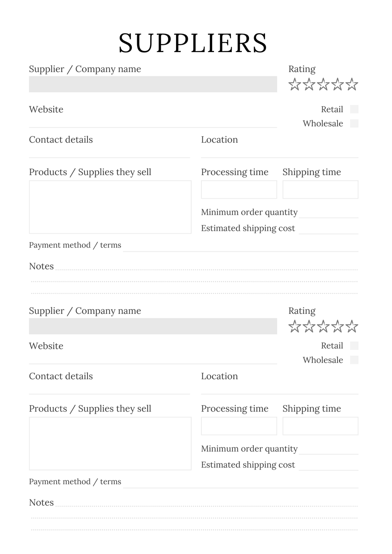Click the lower Shipping time box
Viewport: 392px width, 554px height.
[320, 426]
